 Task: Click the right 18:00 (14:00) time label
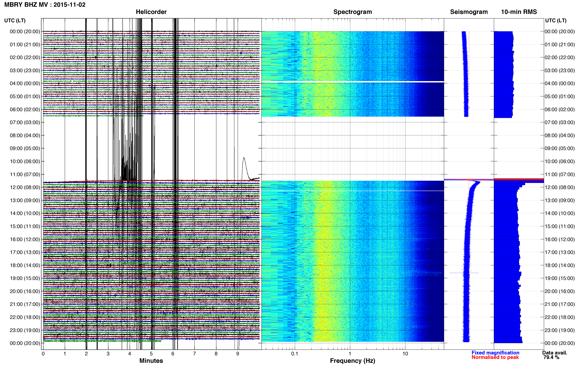click(x=560, y=265)
